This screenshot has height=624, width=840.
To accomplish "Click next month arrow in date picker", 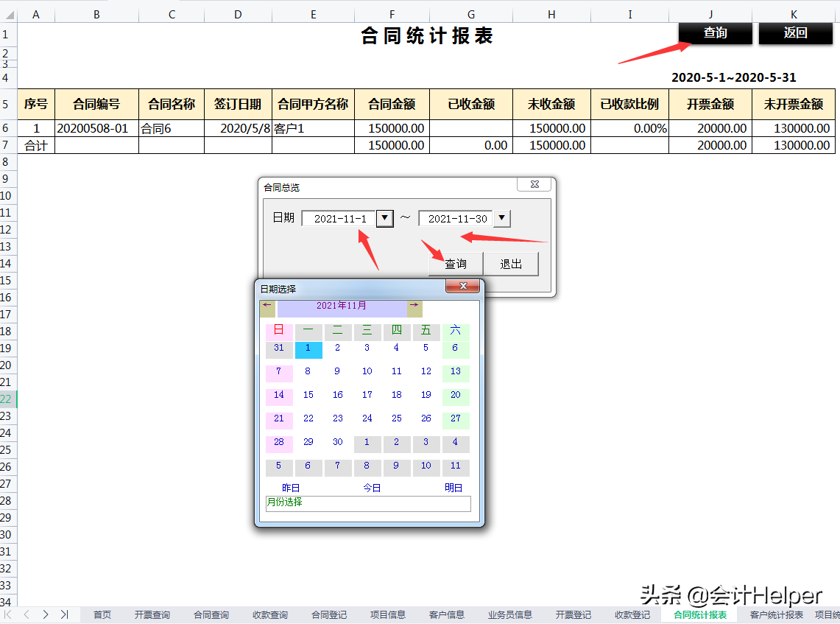I will click(x=414, y=305).
